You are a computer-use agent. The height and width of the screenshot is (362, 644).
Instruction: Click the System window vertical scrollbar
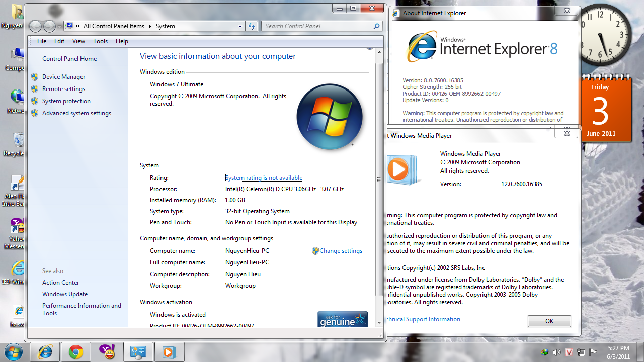click(379, 186)
